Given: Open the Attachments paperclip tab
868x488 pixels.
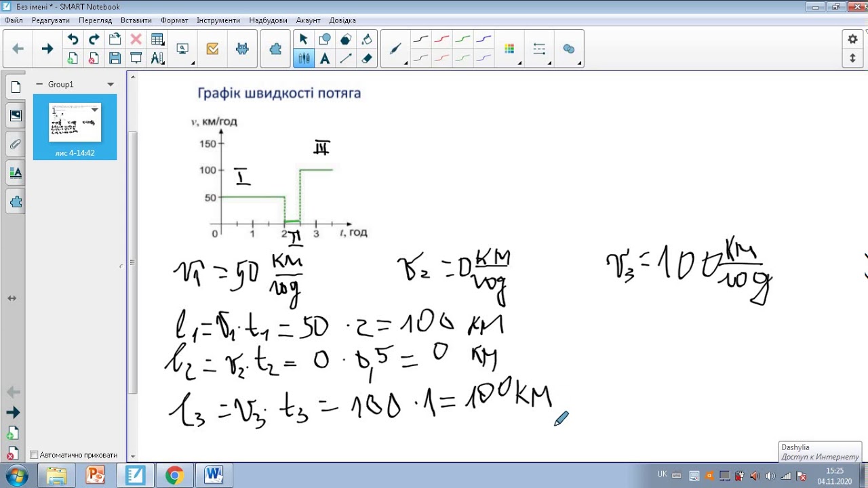Looking at the screenshot, I should click(16, 144).
